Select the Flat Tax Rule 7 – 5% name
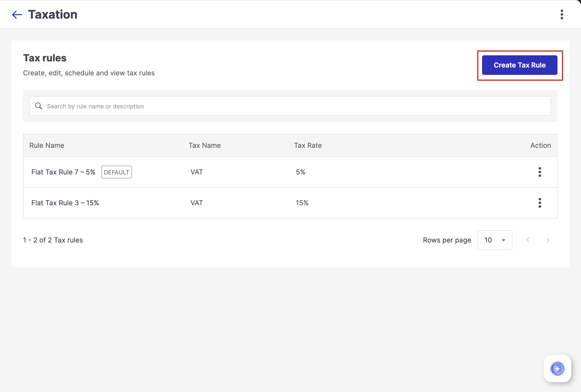The width and height of the screenshot is (581, 392). click(x=63, y=172)
